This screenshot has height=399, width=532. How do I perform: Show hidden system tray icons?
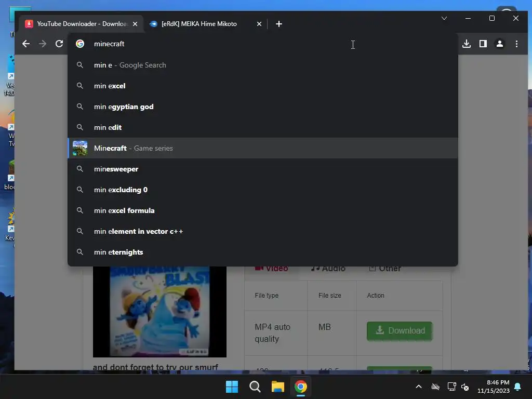tap(419, 387)
